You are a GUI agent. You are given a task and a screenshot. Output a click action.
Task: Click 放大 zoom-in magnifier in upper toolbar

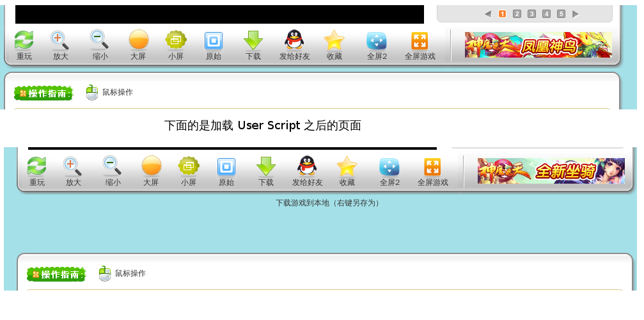coord(60,40)
